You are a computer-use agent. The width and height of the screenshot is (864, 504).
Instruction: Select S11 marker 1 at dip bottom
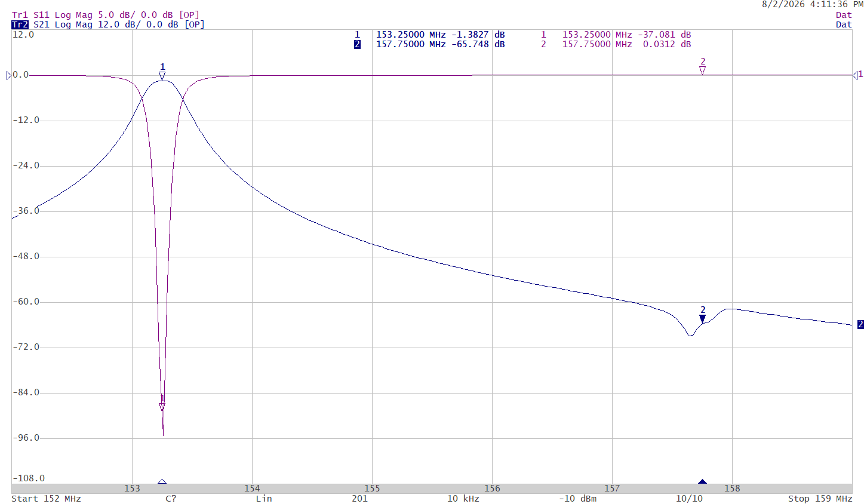pos(162,407)
